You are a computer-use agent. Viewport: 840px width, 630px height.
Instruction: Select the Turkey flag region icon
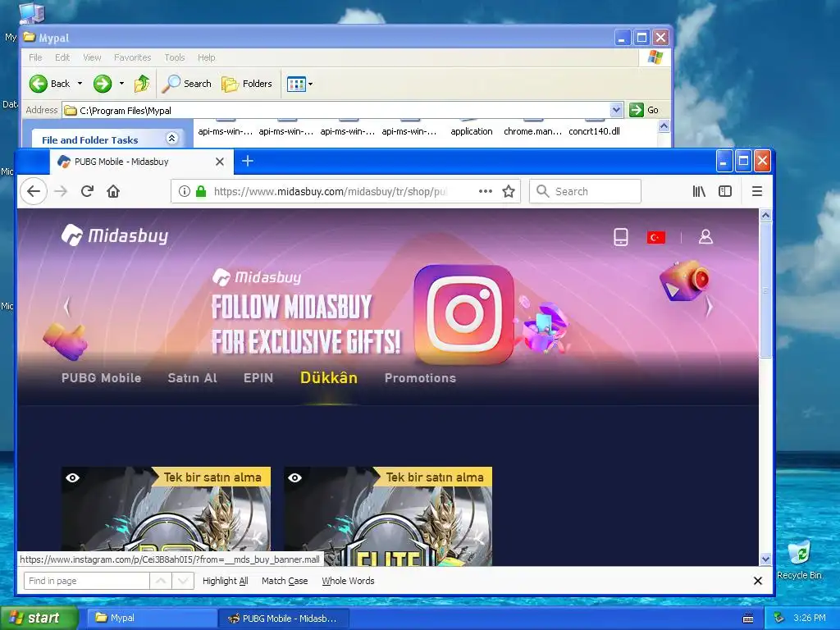[656, 237]
